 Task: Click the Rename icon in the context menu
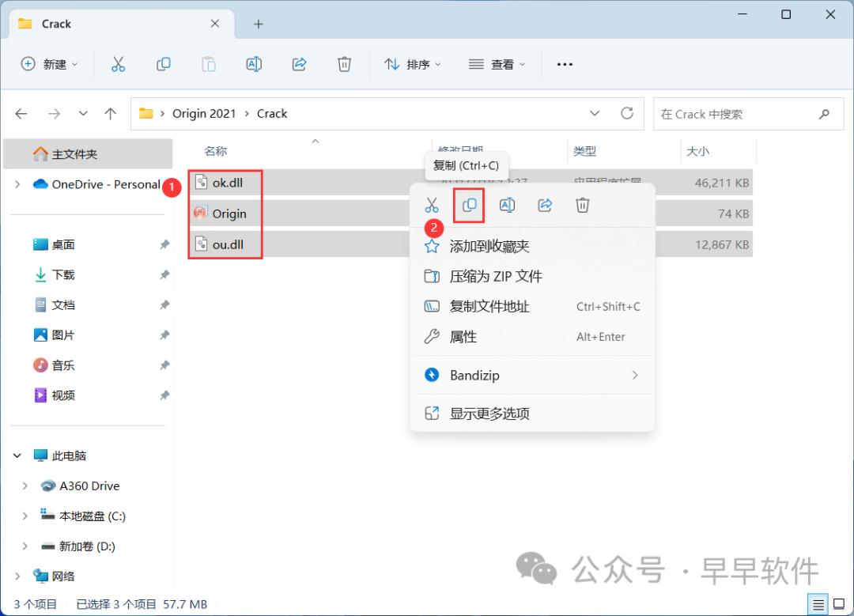pos(507,205)
